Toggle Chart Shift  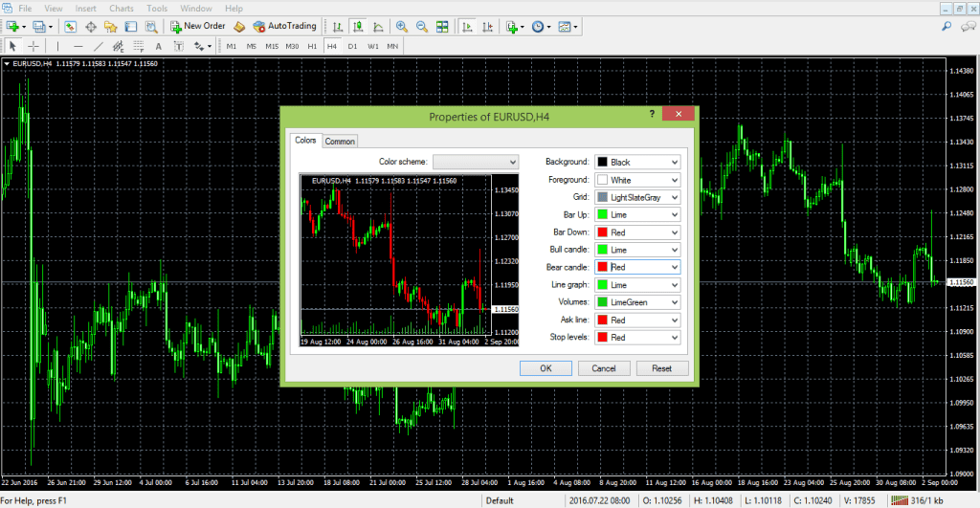click(x=487, y=26)
